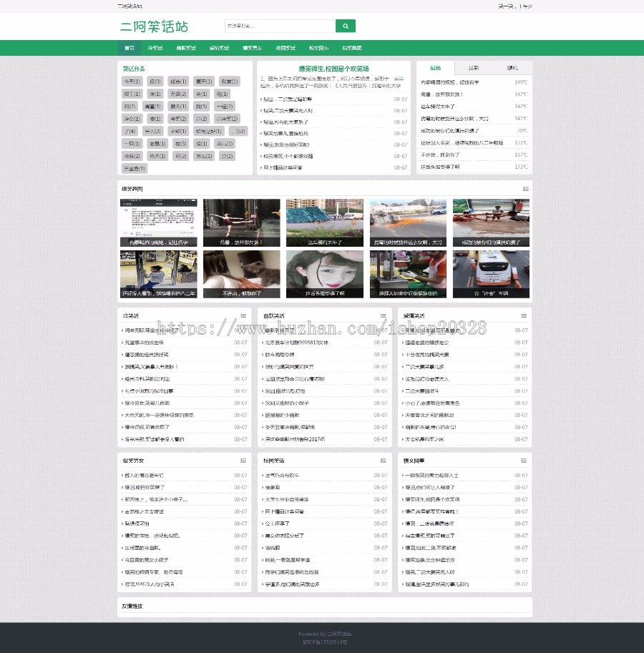Open 公主怀孕了 in 校园笑话 list

click(277, 524)
